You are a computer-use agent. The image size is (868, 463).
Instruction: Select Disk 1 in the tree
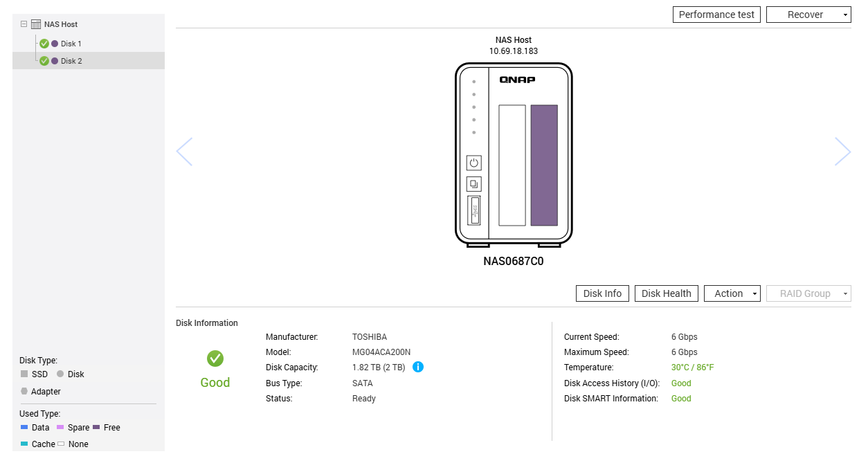pyautogui.click(x=71, y=44)
